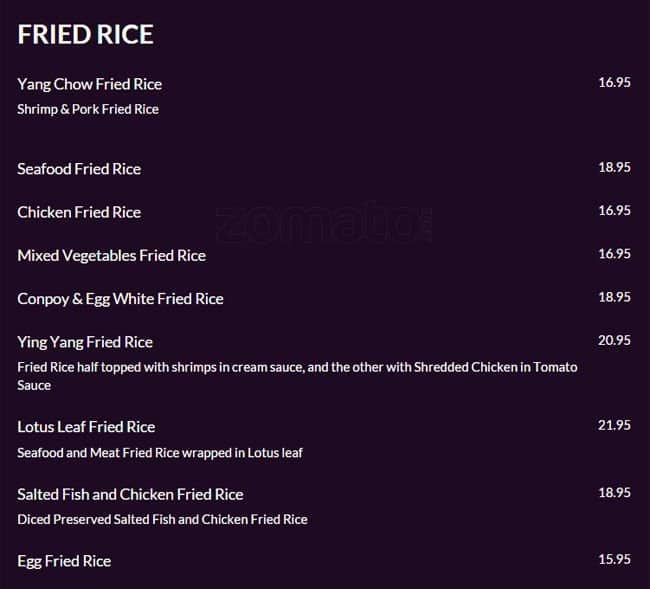Select the Yang Chow Fried Rice item
Viewport: 650px width, 589px height.
coord(89,84)
